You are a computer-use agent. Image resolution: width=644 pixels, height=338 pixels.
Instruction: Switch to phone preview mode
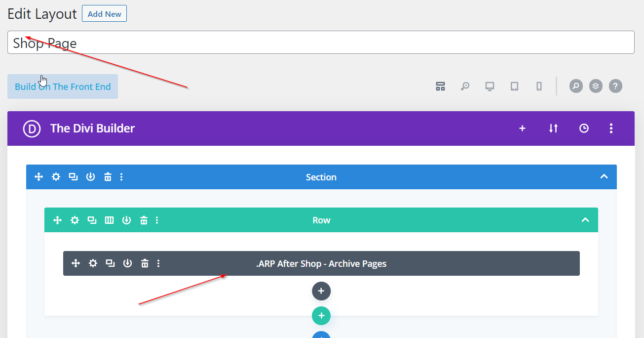539,86
